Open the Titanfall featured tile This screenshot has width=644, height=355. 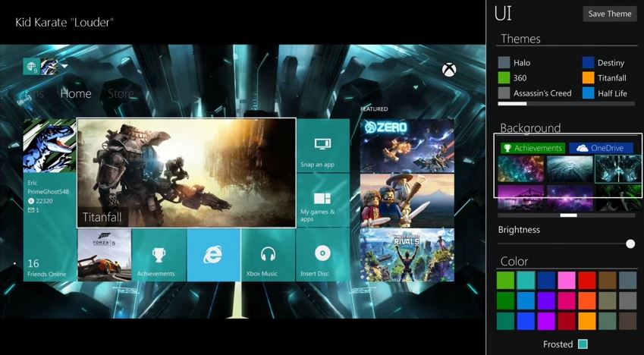point(187,173)
